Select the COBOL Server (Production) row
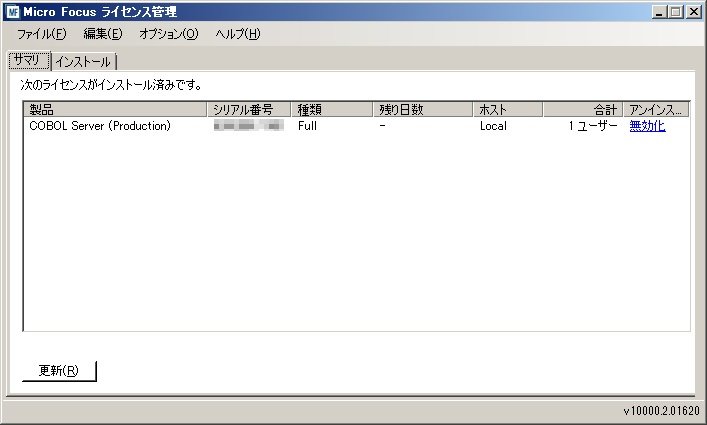 pos(356,126)
